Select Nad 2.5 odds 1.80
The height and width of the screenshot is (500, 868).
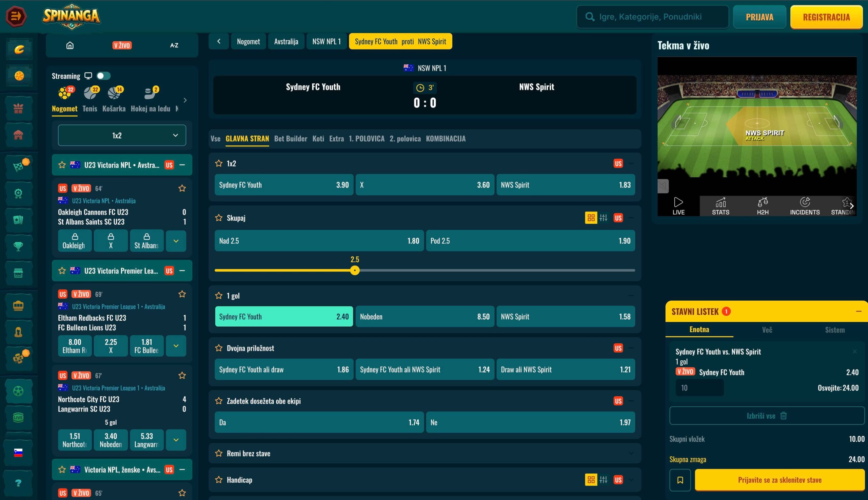pyautogui.click(x=319, y=241)
